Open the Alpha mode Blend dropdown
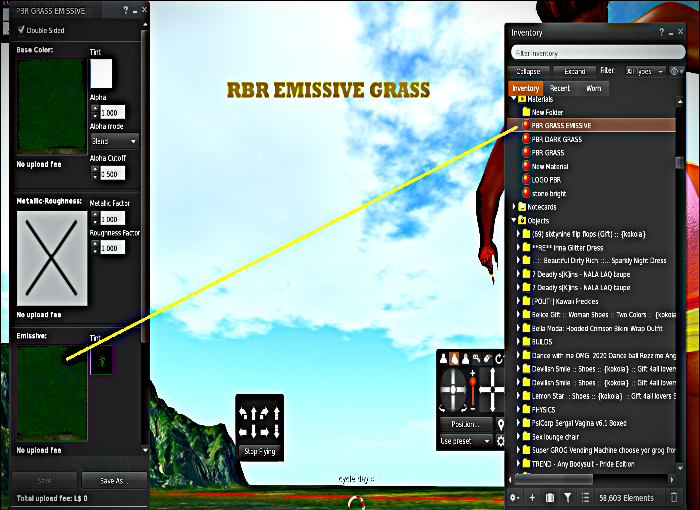 [x=114, y=141]
